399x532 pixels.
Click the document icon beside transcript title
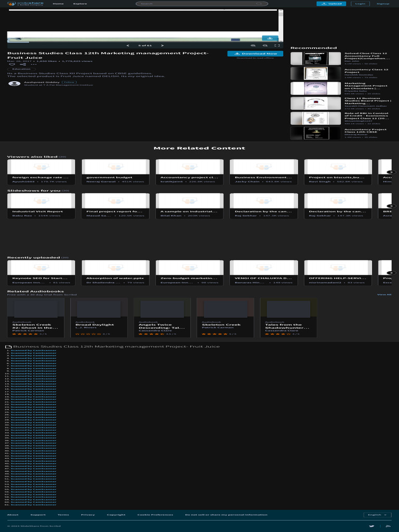tap(8, 347)
